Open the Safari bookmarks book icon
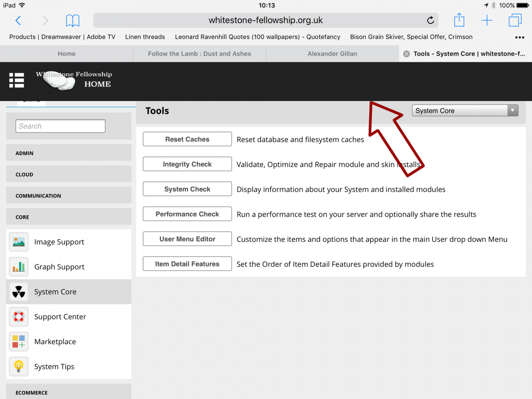 pyautogui.click(x=73, y=20)
